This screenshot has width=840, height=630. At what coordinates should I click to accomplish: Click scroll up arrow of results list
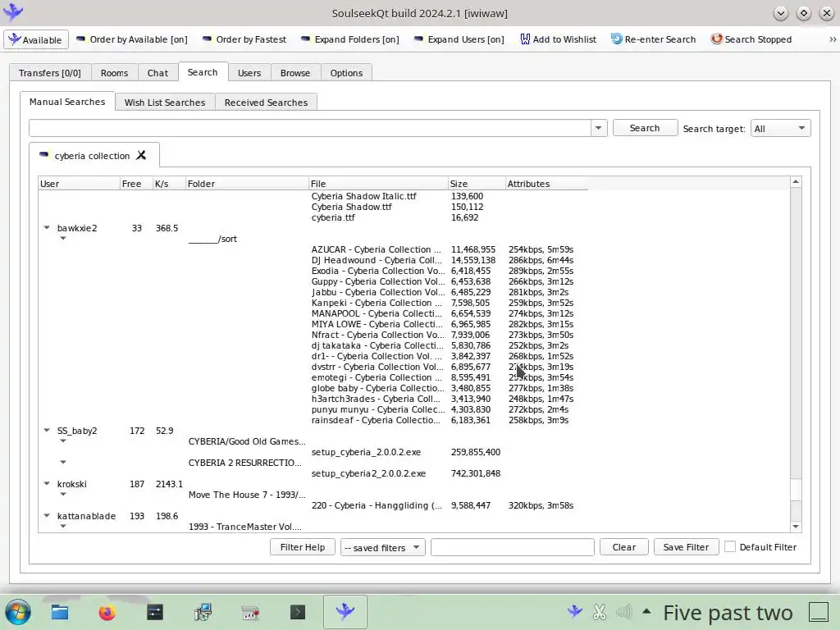(796, 183)
